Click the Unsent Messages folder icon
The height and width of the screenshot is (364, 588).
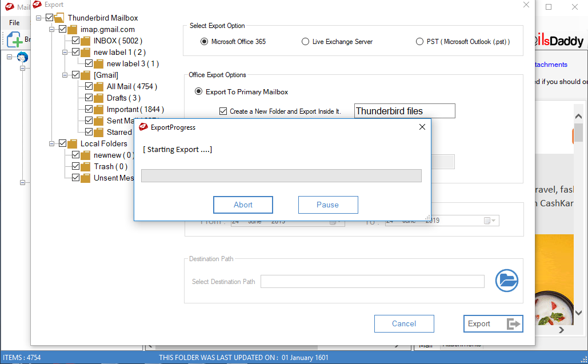pos(85,178)
